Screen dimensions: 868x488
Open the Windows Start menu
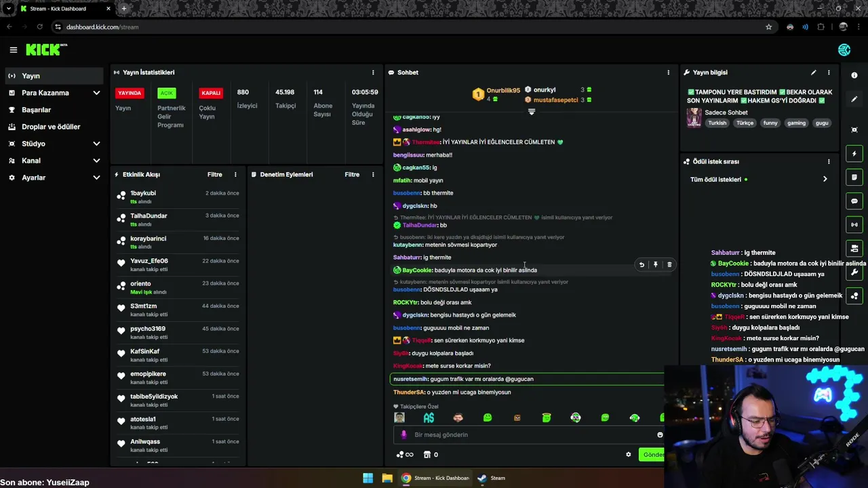click(368, 478)
